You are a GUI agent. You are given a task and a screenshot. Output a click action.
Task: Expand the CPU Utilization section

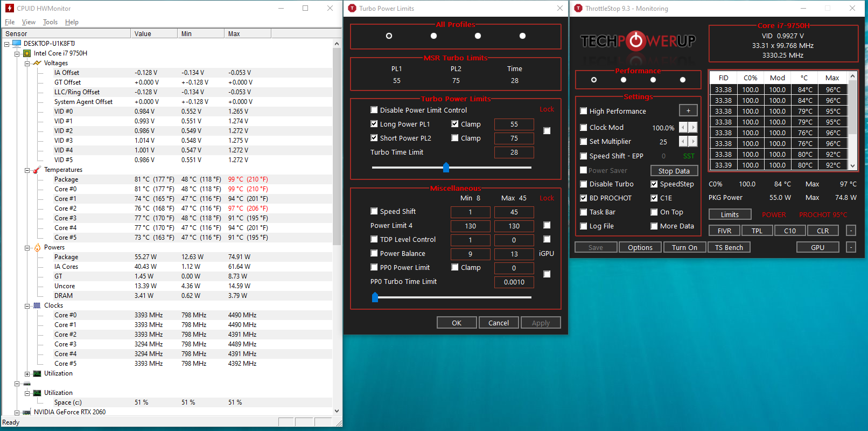[27, 373]
